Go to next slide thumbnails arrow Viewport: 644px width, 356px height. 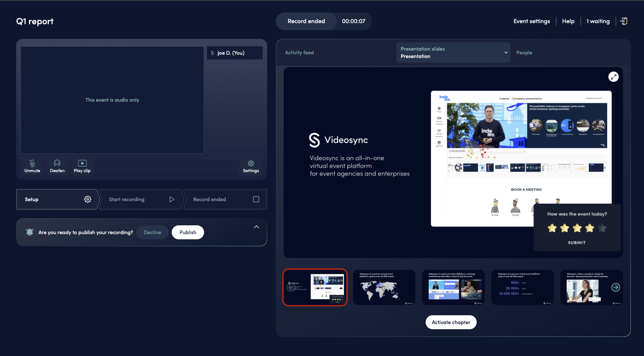click(x=616, y=287)
